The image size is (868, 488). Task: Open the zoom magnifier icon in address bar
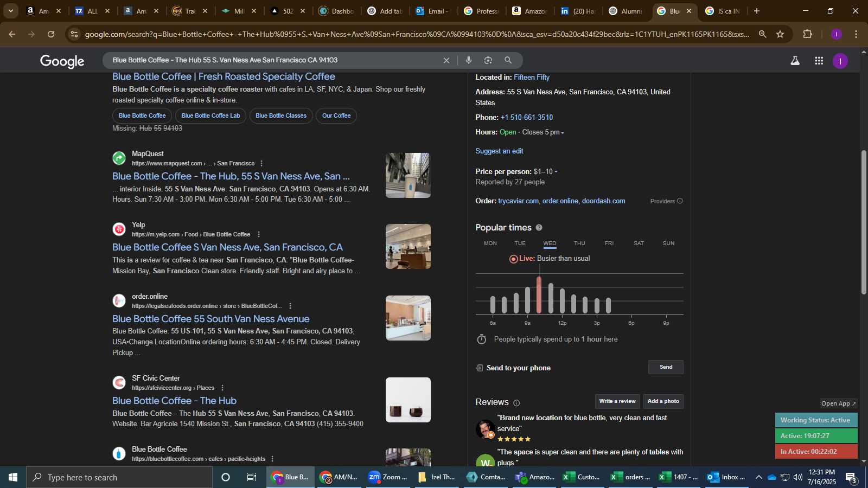point(763,34)
